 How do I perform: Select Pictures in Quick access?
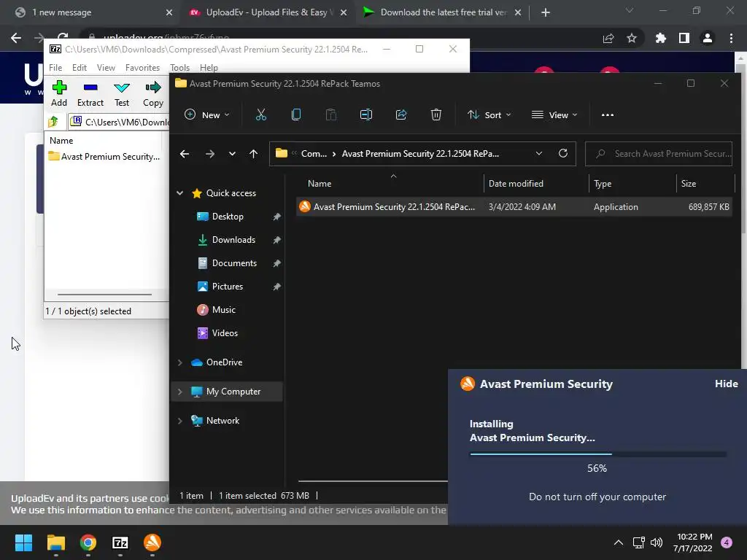(228, 286)
